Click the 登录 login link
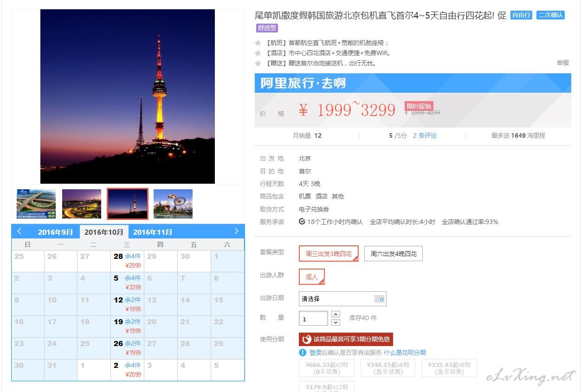Image resolution: width=581 pixels, height=392 pixels. [316, 353]
